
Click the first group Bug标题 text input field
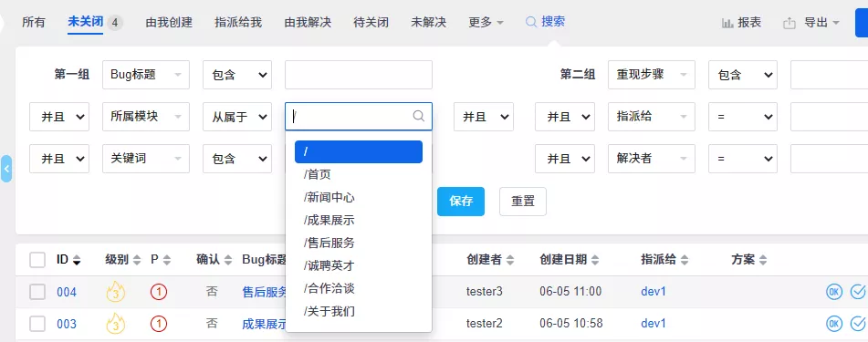[359, 75]
